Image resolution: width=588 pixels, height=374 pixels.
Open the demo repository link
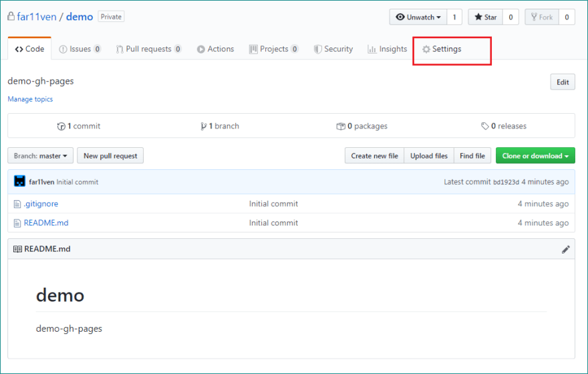click(x=80, y=17)
